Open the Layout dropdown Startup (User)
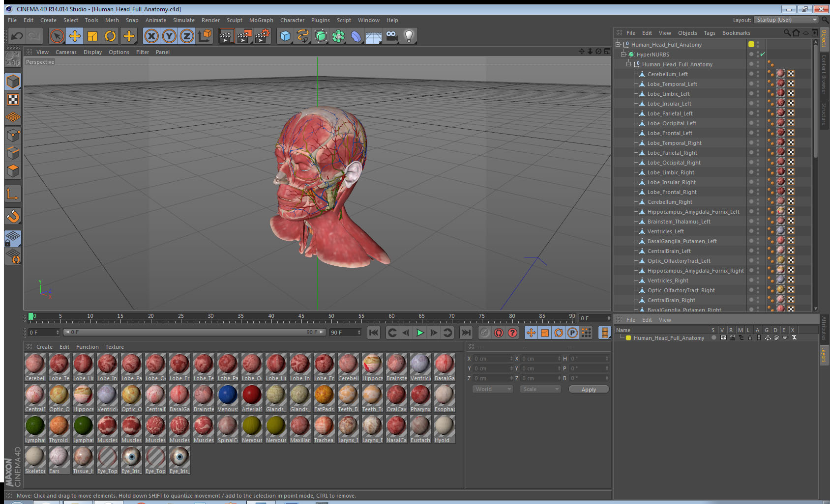This screenshot has width=830, height=504. click(x=787, y=20)
